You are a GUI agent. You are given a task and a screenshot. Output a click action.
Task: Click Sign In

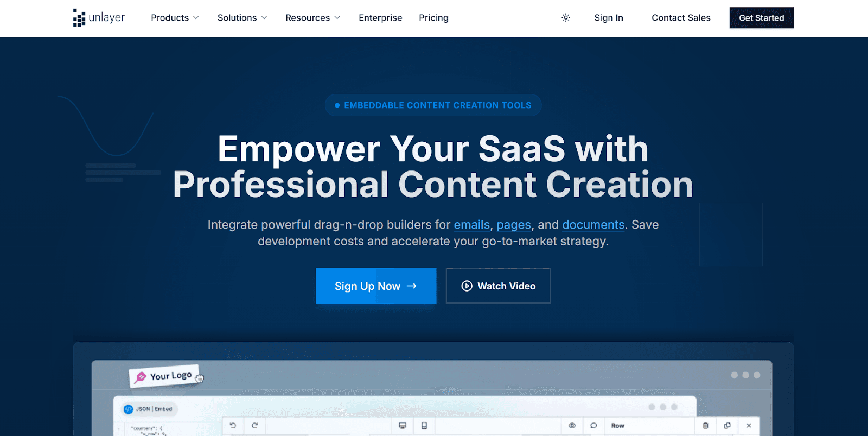tap(609, 18)
